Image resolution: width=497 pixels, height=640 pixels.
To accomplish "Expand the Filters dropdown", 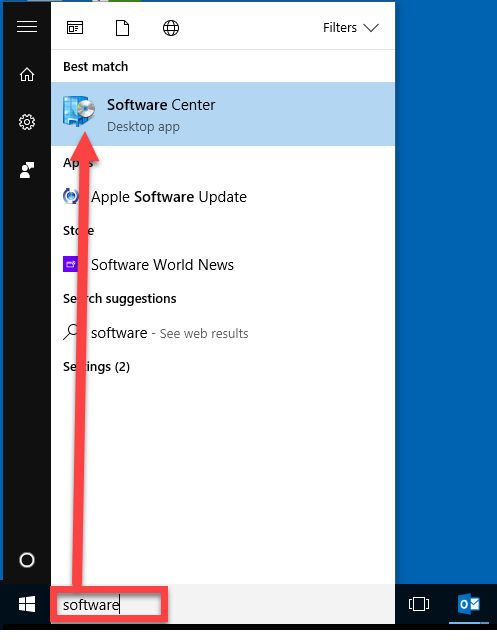I will (351, 28).
